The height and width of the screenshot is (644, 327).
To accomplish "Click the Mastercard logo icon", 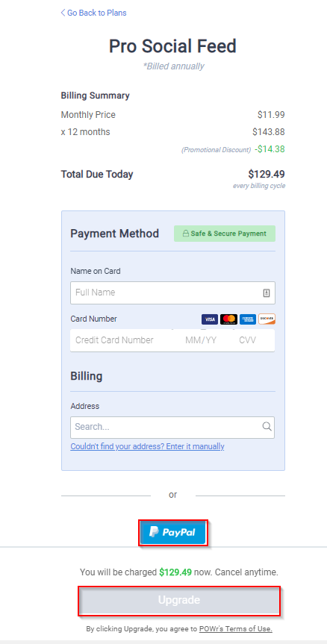I will click(228, 319).
